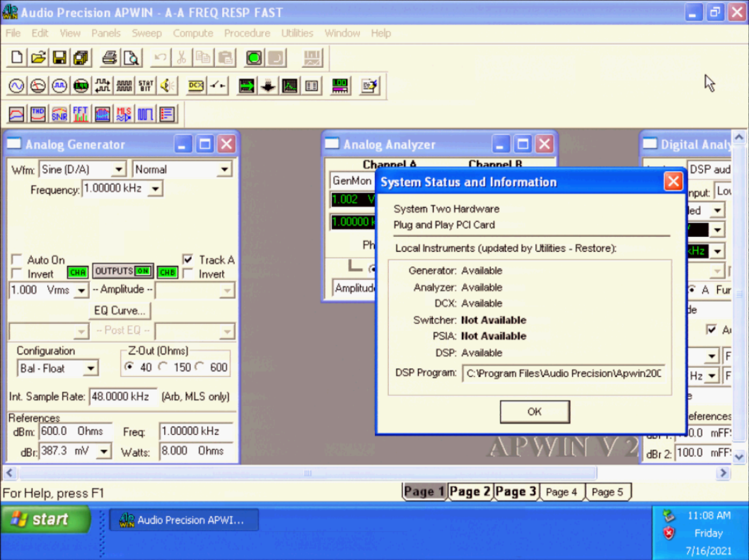
Task: Open a test file with folder icon
Action: pyautogui.click(x=38, y=58)
